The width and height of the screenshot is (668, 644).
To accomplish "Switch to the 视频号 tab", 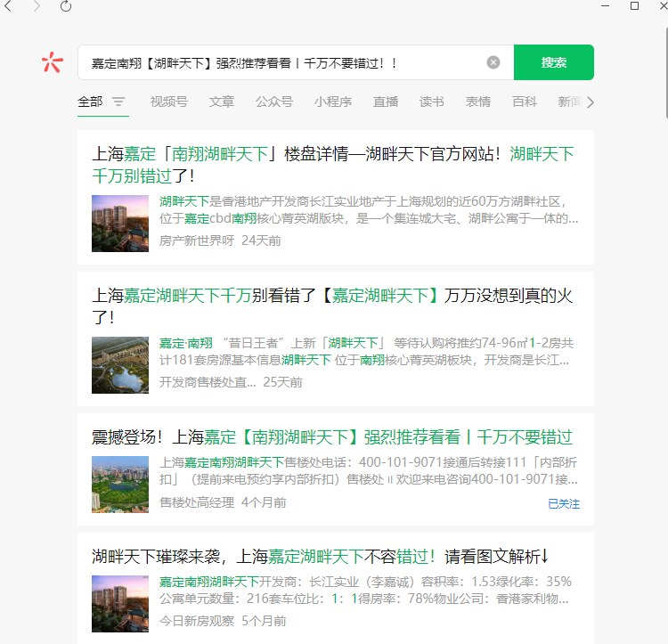I will [x=169, y=102].
